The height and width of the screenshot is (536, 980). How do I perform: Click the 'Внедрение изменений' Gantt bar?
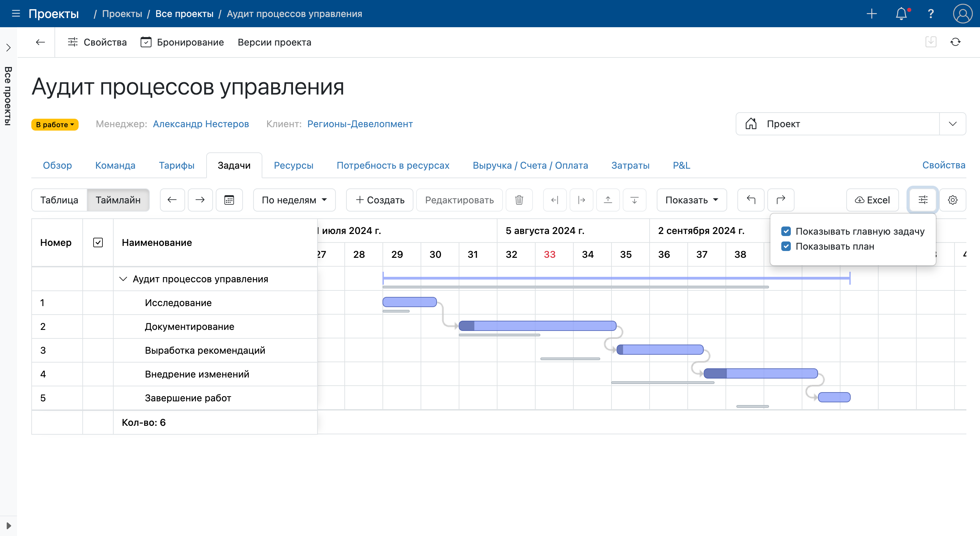click(761, 373)
